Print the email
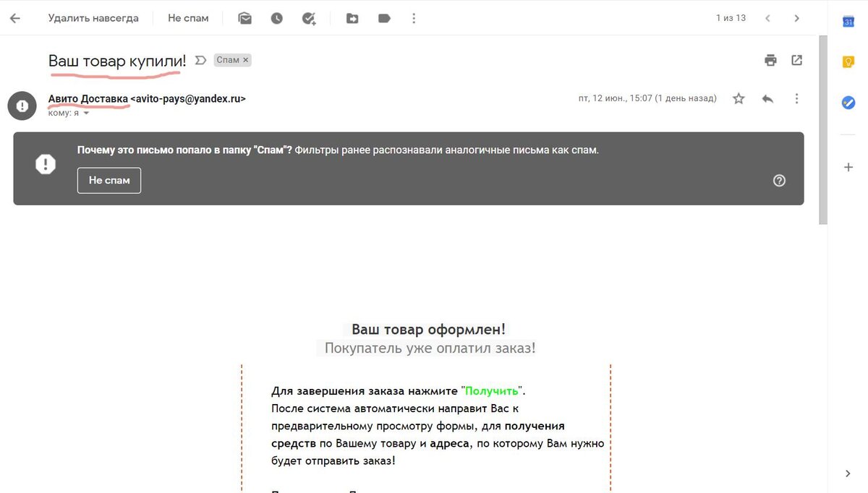This screenshot has width=868, height=493. point(770,60)
